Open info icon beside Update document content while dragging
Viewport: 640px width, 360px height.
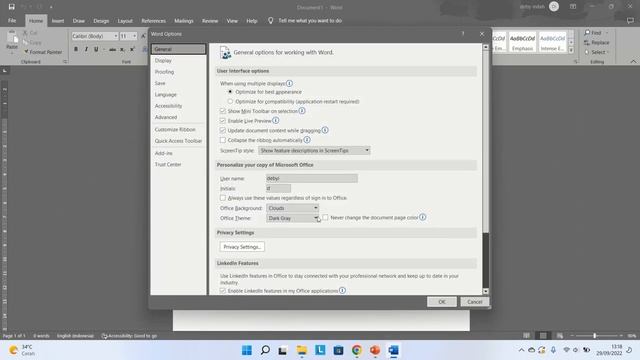tap(325, 130)
